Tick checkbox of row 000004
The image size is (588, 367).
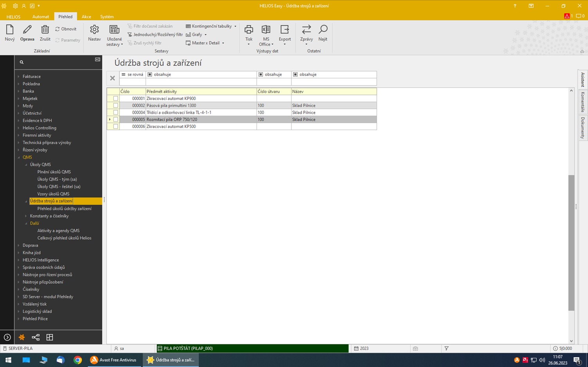pos(115,113)
